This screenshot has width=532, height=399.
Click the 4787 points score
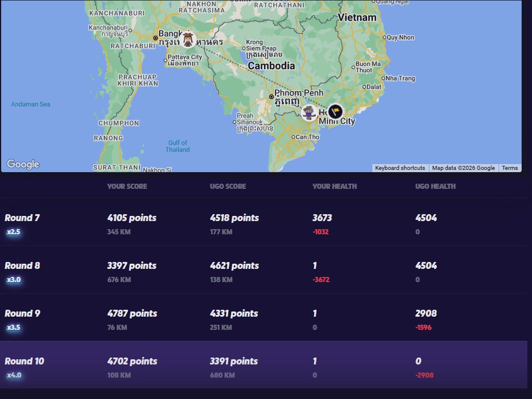[x=133, y=313]
